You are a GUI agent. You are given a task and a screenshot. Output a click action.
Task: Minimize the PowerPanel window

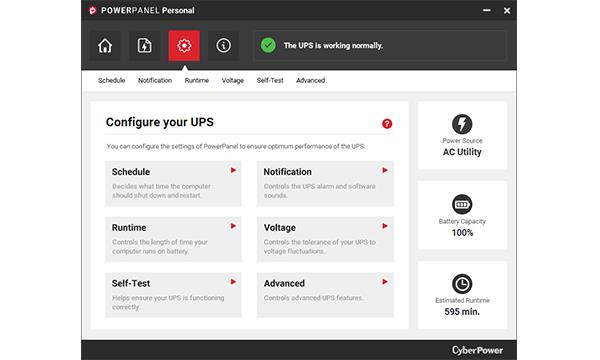pos(487,10)
